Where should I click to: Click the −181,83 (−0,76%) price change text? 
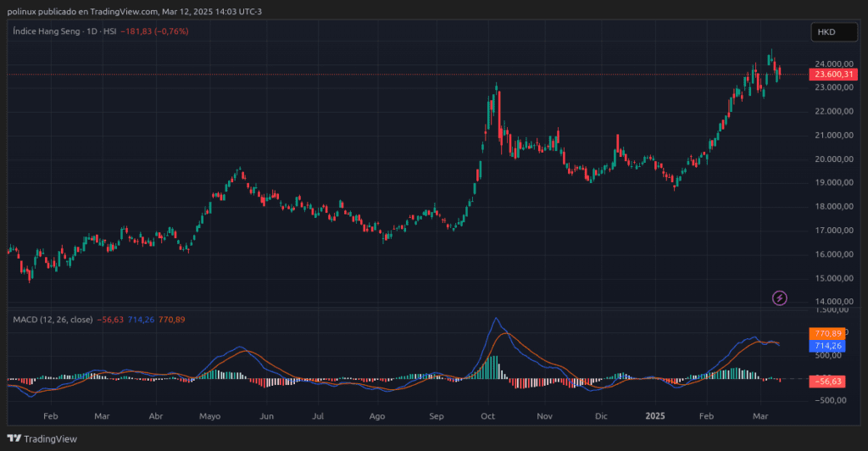pos(154,31)
